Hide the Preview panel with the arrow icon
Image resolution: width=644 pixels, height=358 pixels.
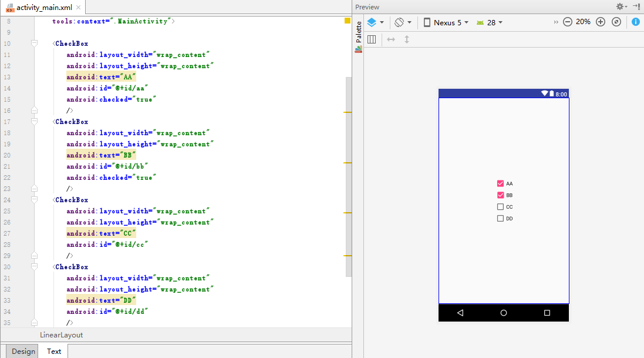click(636, 6)
